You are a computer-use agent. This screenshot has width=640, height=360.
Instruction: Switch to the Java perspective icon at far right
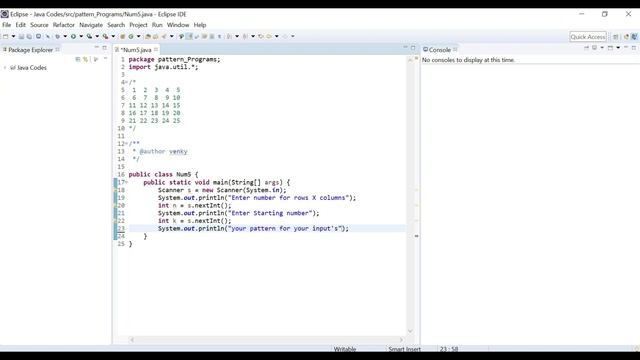pyautogui.click(x=635, y=37)
